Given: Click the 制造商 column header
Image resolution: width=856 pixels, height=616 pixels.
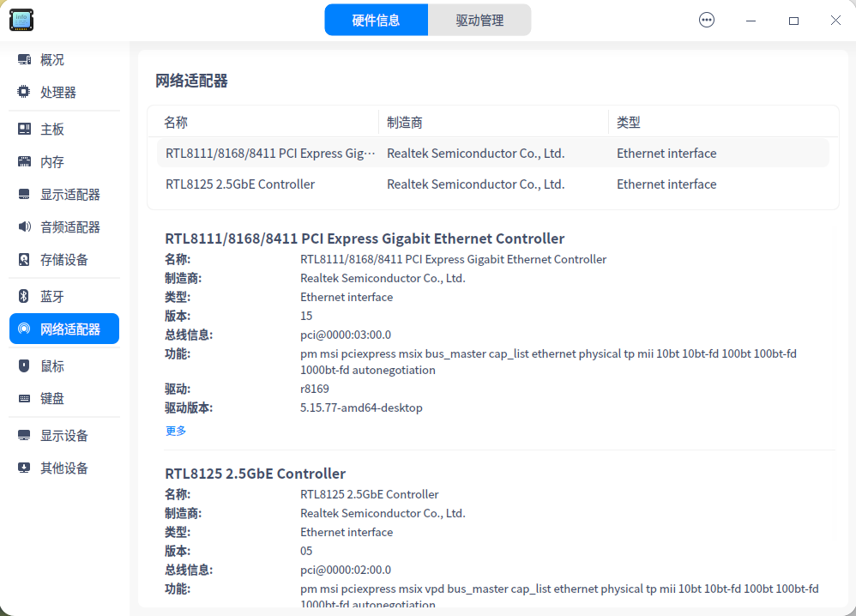Looking at the screenshot, I should [x=493, y=123].
